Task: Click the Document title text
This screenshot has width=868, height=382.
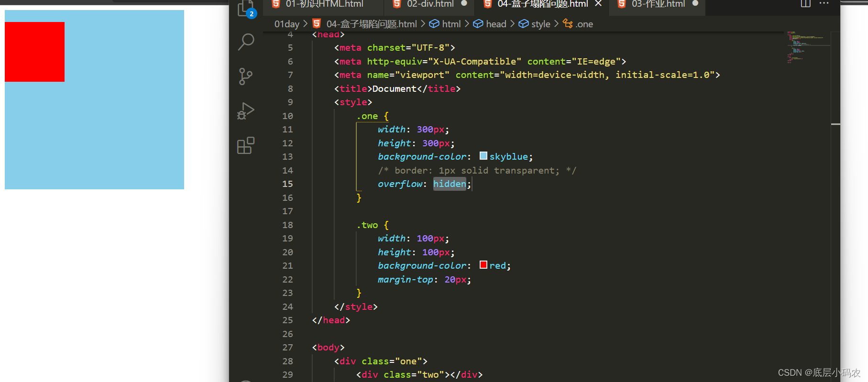Action: tap(395, 89)
